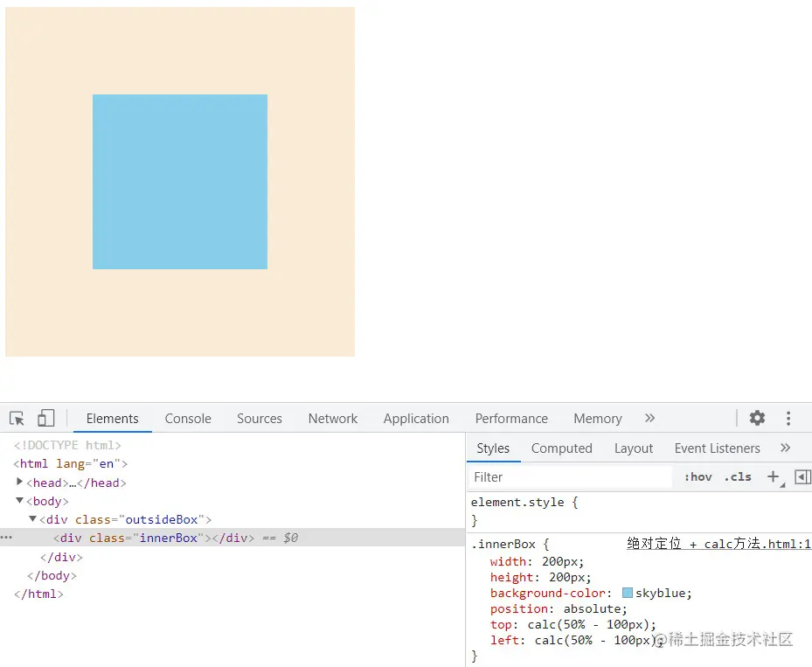Select the closing </html> tag row
Image resolution: width=812 pixels, height=667 pixels.
click(38, 594)
